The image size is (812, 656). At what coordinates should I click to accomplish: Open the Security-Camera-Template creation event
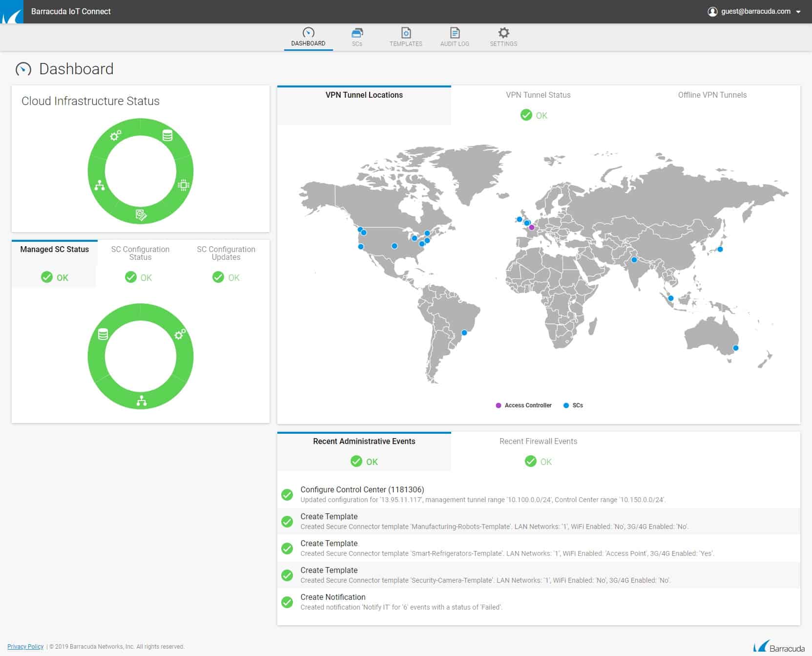(539, 575)
